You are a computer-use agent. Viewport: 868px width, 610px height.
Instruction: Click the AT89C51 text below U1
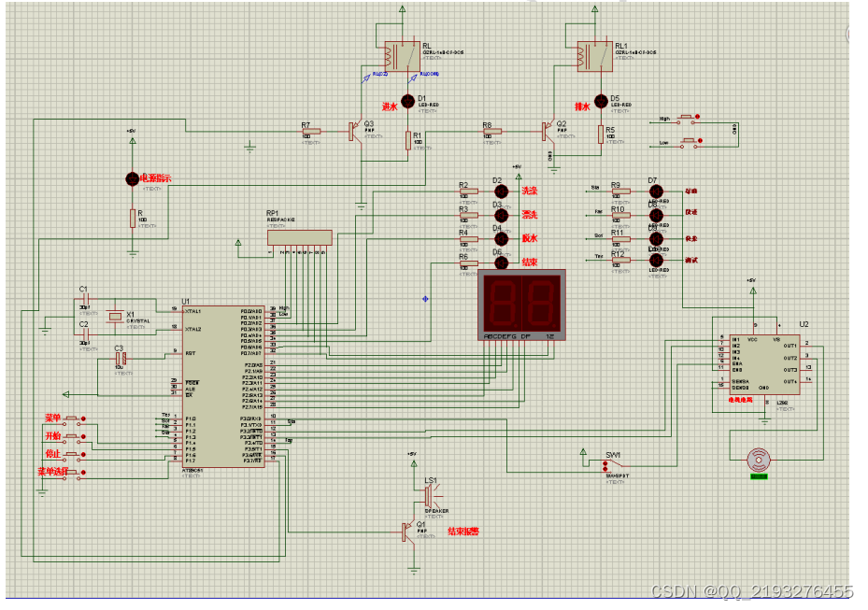(x=193, y=471)
